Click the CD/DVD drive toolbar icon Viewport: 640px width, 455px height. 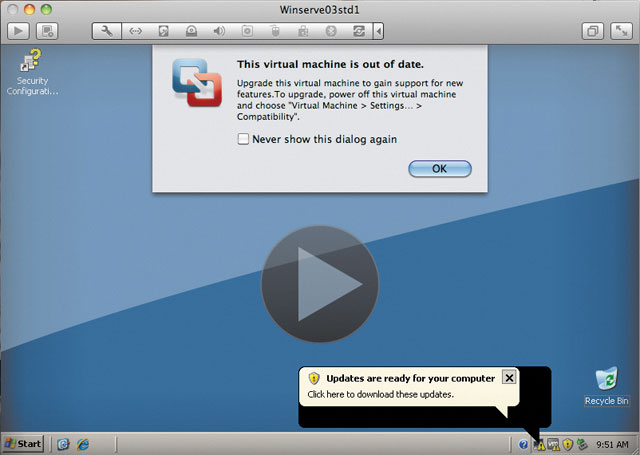coord(191,31)
